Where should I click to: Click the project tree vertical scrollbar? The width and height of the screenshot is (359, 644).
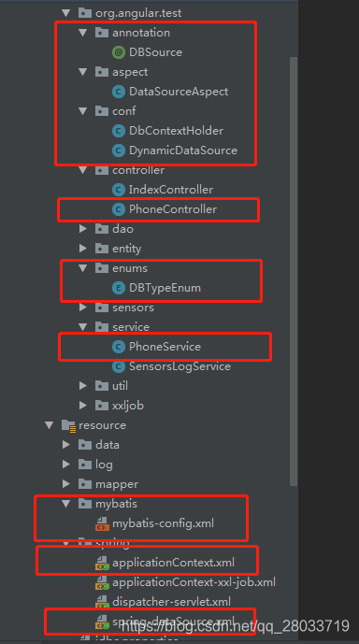[x=294, y=271]
